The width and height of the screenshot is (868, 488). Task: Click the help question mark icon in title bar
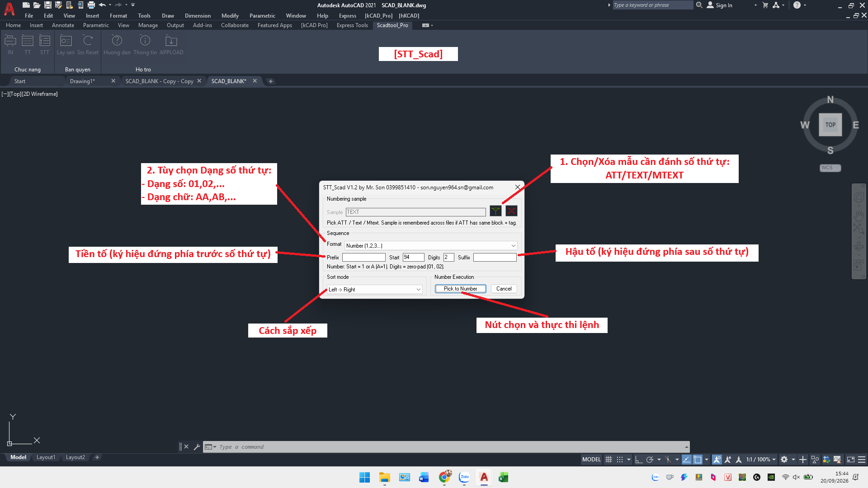pyautogui.click(x=797, y=5)
